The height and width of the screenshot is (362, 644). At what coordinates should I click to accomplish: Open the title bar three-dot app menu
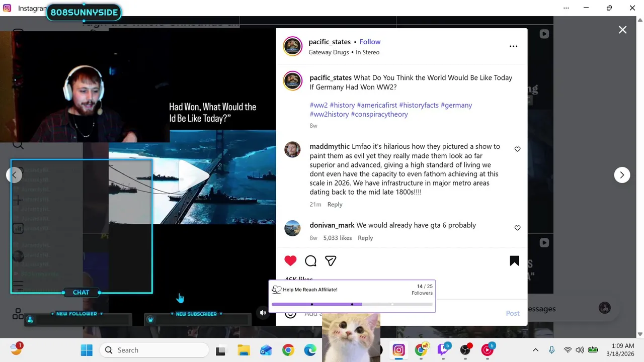pos(566,8)
